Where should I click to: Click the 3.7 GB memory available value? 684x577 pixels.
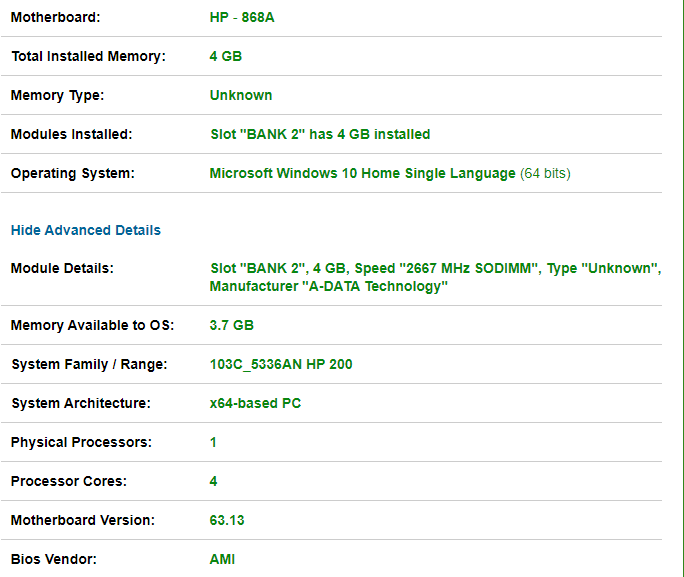coord(232,325)
